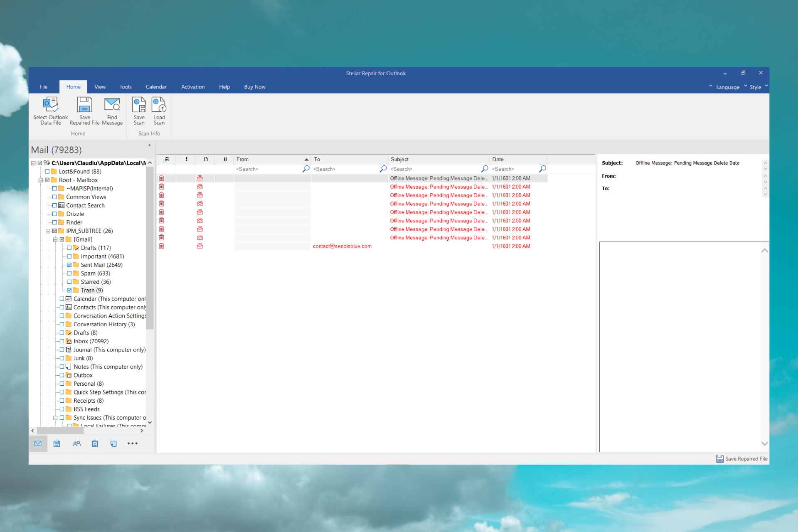
Task: Check the Drafts (117) checkbox
Action: click(69, 248)
